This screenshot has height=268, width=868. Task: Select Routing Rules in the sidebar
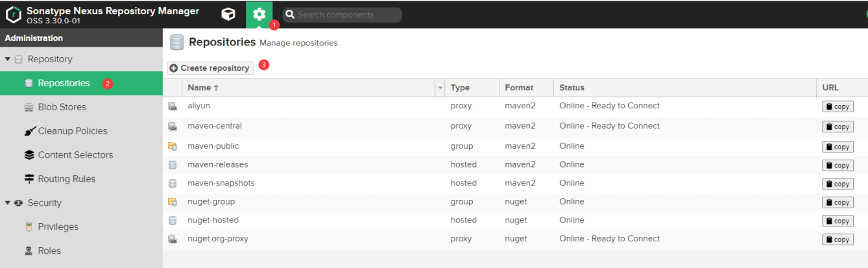(x=66, y=179)
